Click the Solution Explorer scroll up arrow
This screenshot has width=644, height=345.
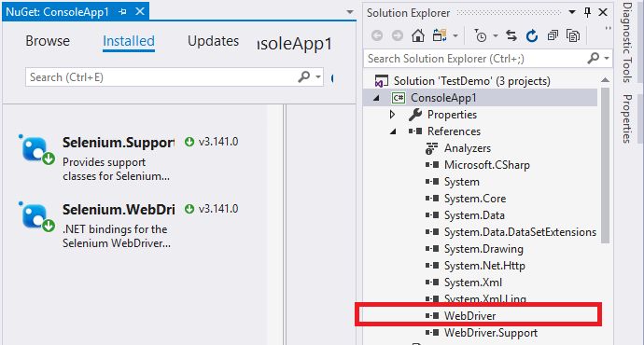(x=605, y=80)
